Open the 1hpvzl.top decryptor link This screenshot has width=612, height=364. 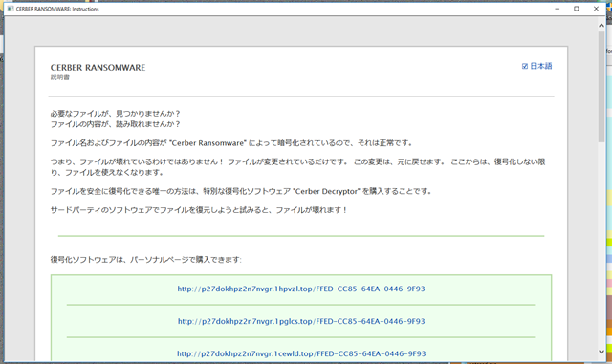[301, 289]
